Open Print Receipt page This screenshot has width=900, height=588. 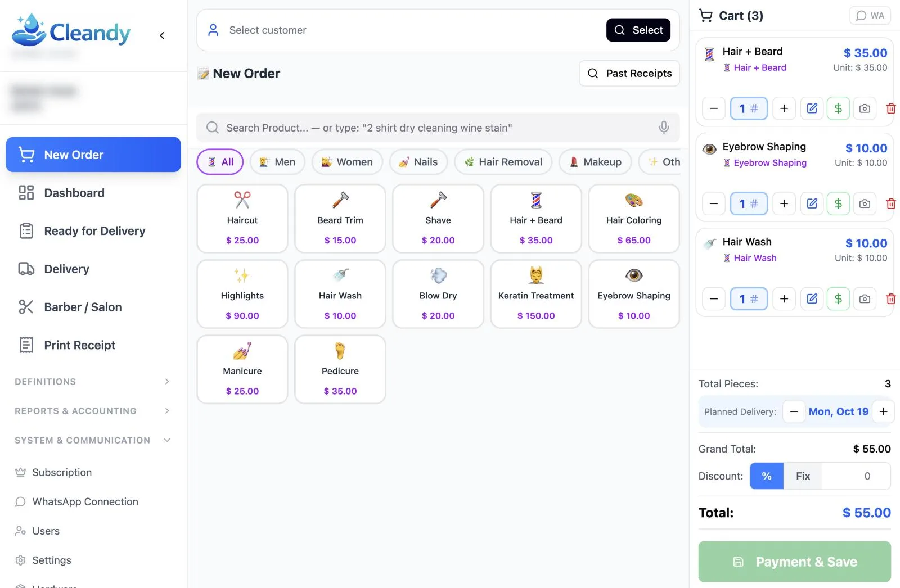93,345
